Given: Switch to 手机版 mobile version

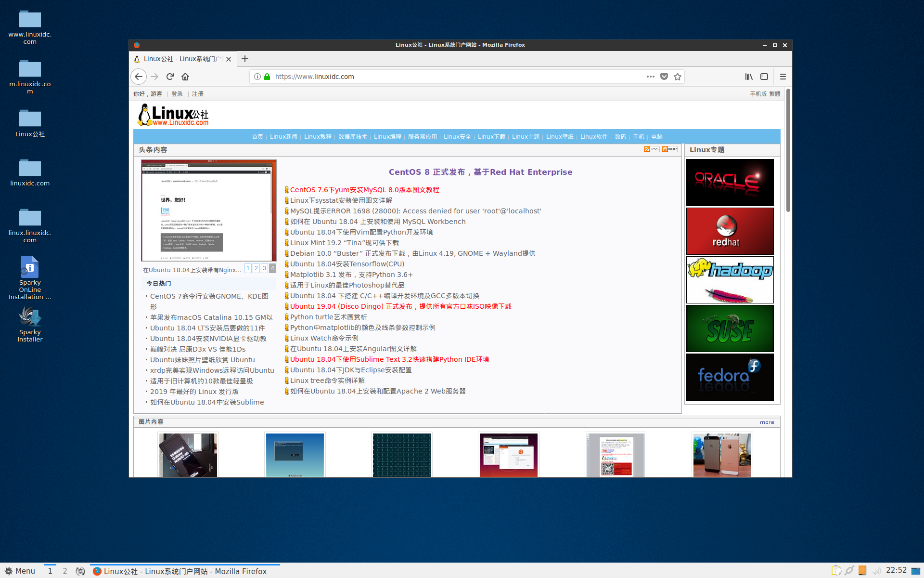Looking at the screenshot, I should (758, 94).
